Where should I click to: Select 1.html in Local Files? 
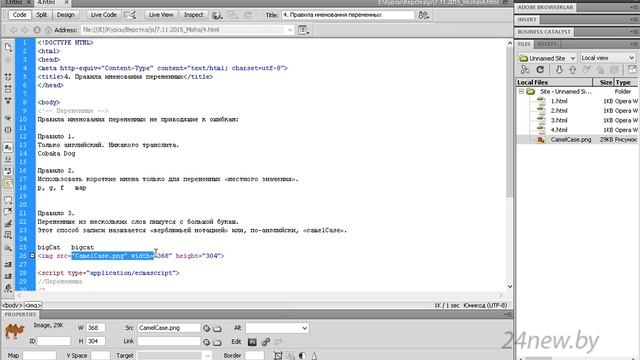click(558, 101)
